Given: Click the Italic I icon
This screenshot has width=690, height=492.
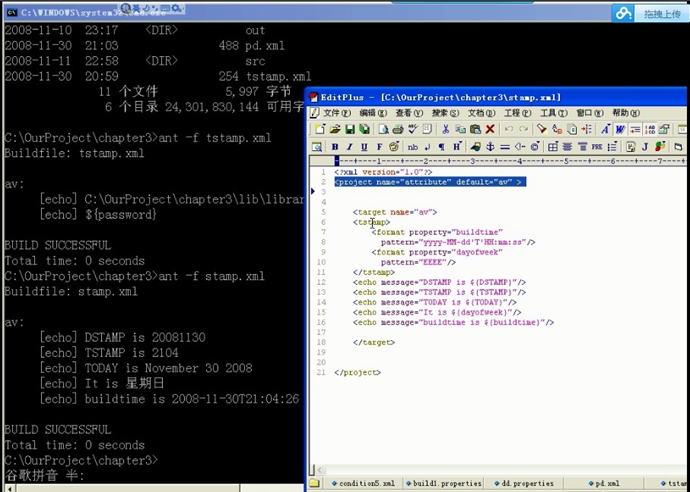Looking at the screenshot, I should [349, 147].
